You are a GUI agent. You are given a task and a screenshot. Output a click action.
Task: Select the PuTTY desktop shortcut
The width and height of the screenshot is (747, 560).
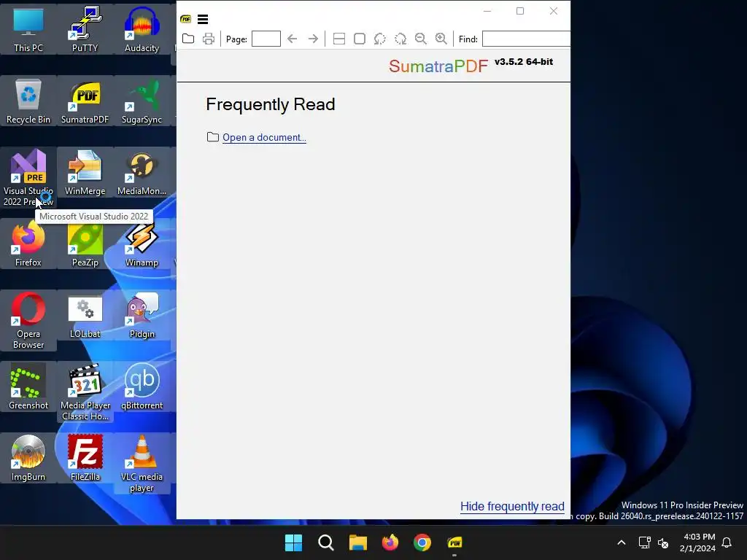tap(85, 29)
